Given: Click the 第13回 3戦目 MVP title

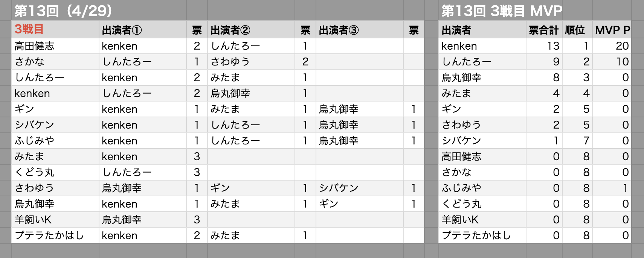Looking at the screenshot, I should tap(502, 11).
